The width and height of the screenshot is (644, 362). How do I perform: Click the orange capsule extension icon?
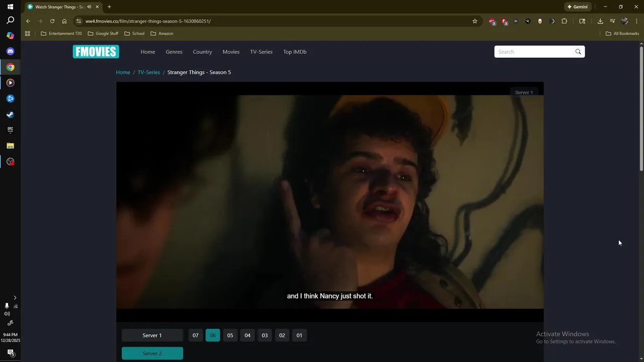[540, 21]
